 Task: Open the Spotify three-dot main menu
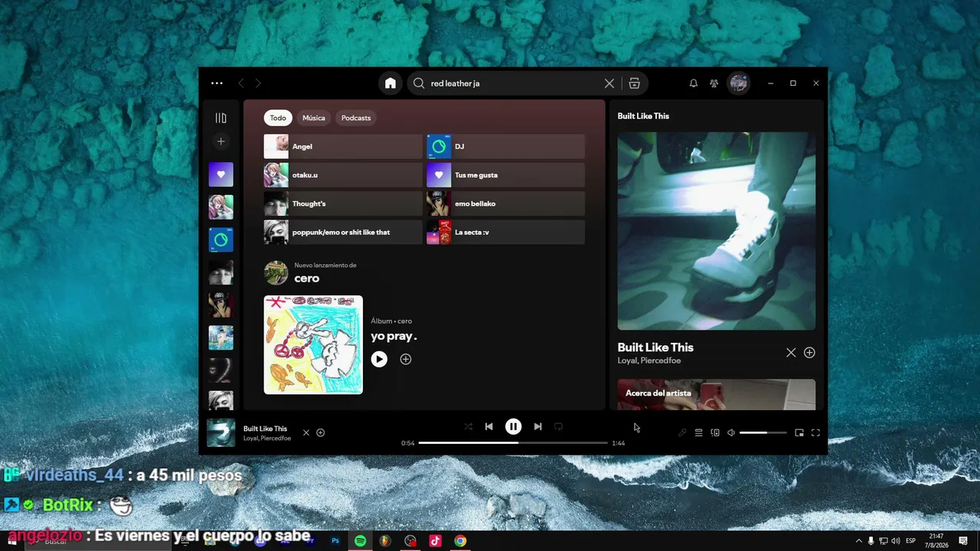(217, 83)
